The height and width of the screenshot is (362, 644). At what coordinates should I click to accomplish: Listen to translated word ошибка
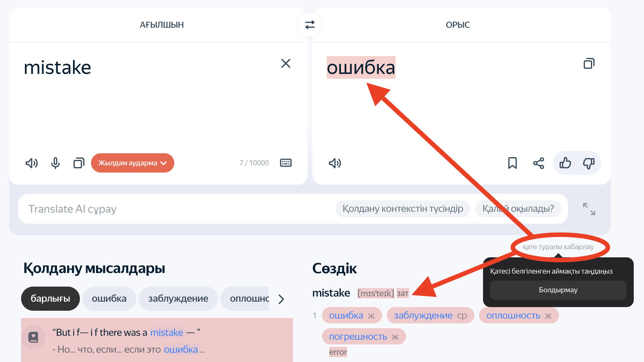pyautogui.click(x=335, y=163)
